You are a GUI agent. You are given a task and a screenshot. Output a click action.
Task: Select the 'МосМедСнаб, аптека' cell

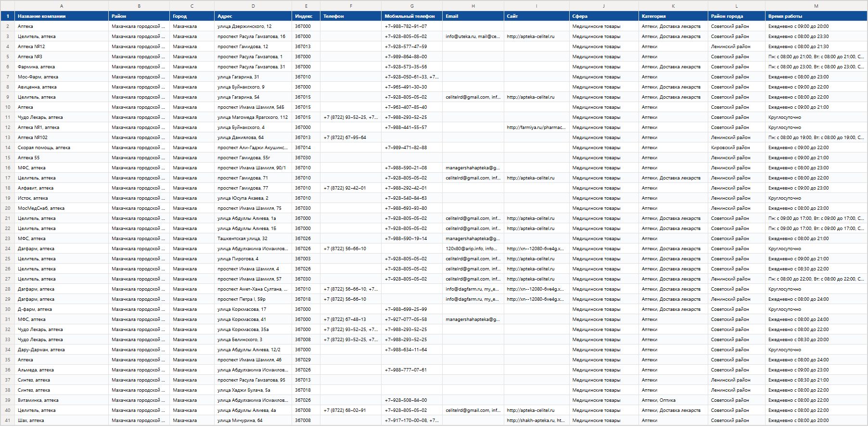[62, 208]
